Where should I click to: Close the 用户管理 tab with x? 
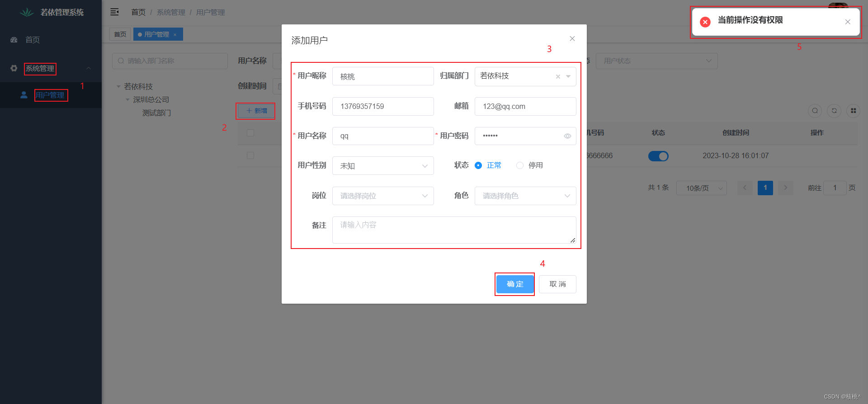tap(175, 35)
